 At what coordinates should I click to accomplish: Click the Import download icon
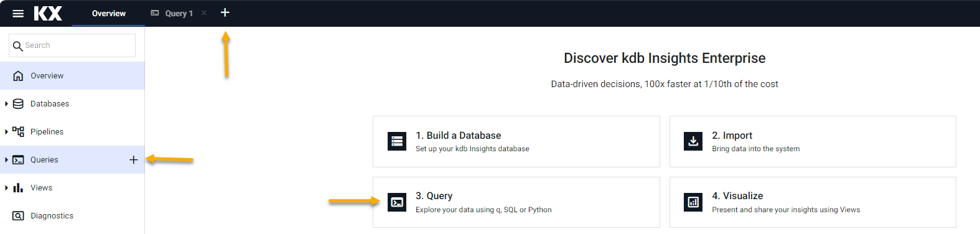point(693,141)
